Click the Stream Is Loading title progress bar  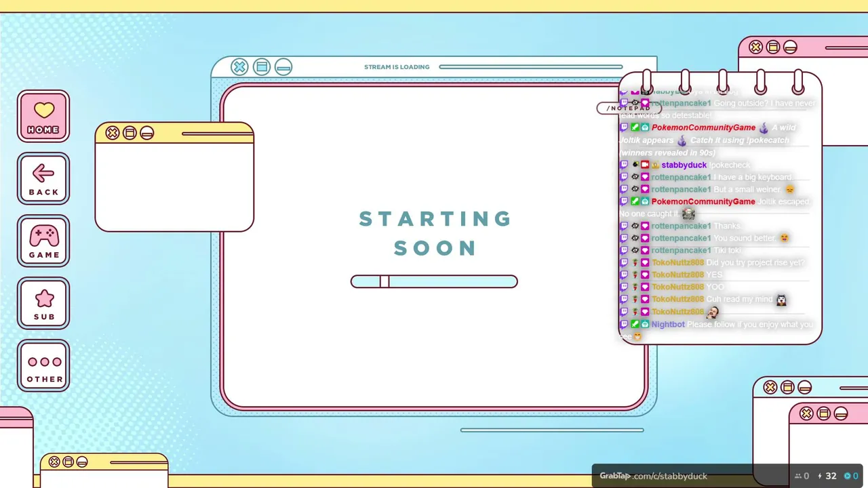[531, 67]
